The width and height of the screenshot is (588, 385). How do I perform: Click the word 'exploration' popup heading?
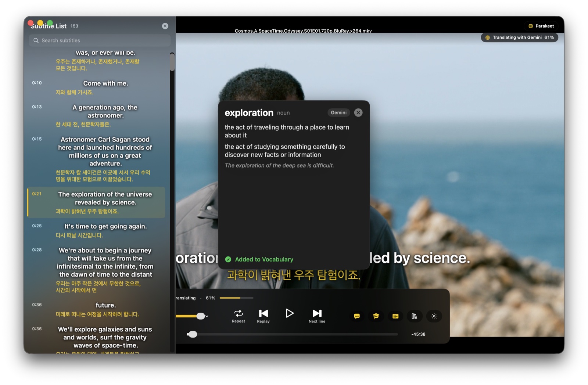(x=249, y=113)
